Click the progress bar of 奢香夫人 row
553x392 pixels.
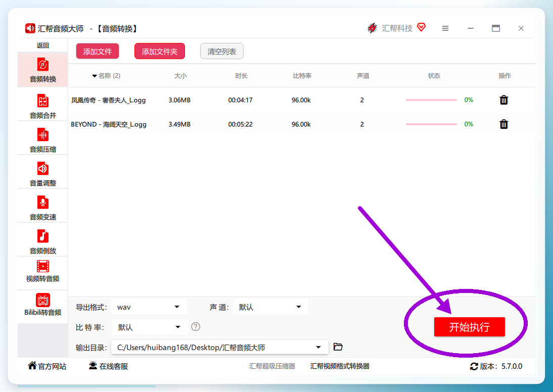point(431,100)
